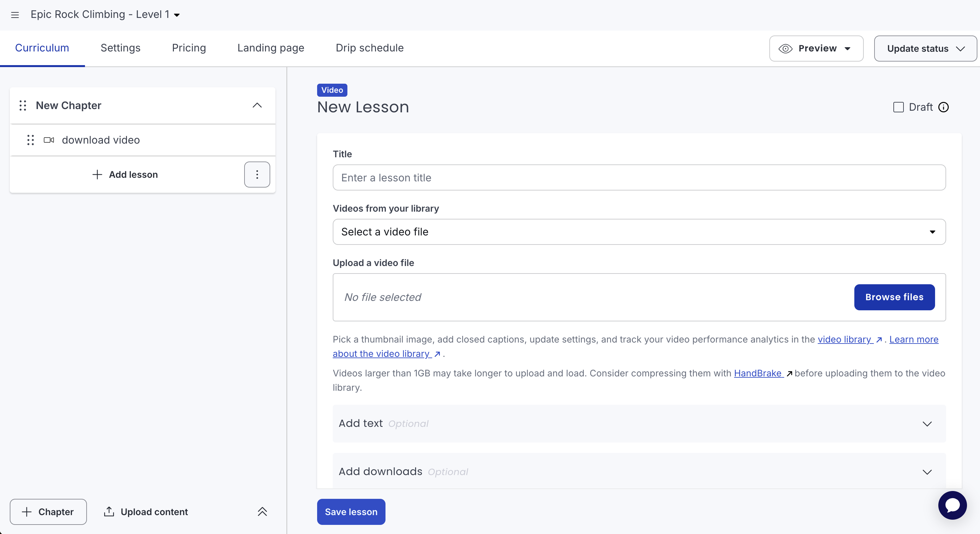980x534 pixels.
Task: Open the chapter three-dot options menu
Action: point(257,175)
